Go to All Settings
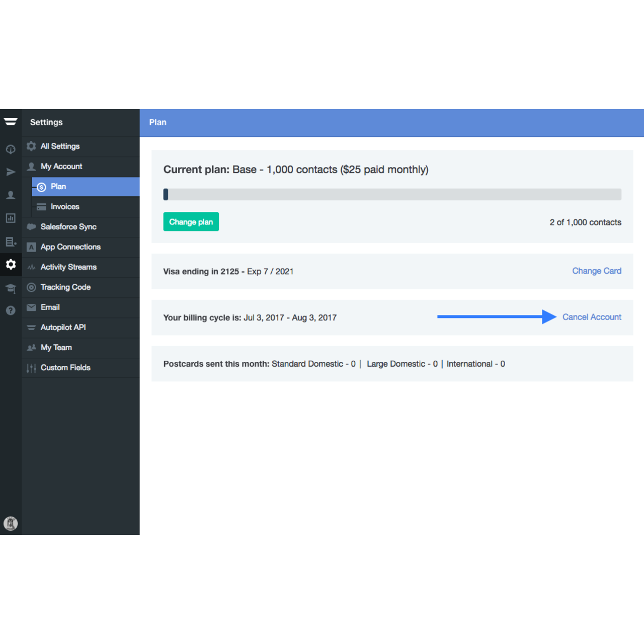644x644 pixels. click(60, 146)
